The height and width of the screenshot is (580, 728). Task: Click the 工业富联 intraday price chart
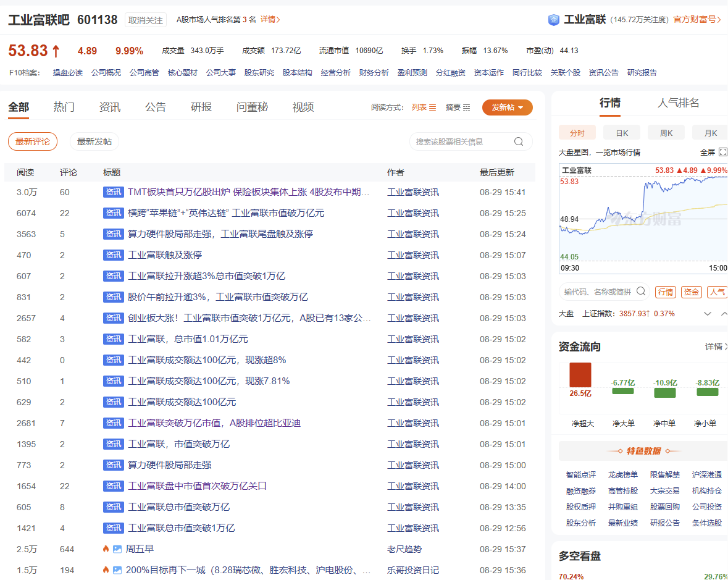click(643, 219)
